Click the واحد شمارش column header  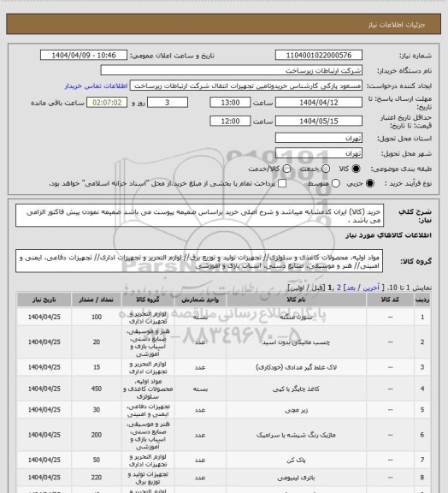[200, 300]
